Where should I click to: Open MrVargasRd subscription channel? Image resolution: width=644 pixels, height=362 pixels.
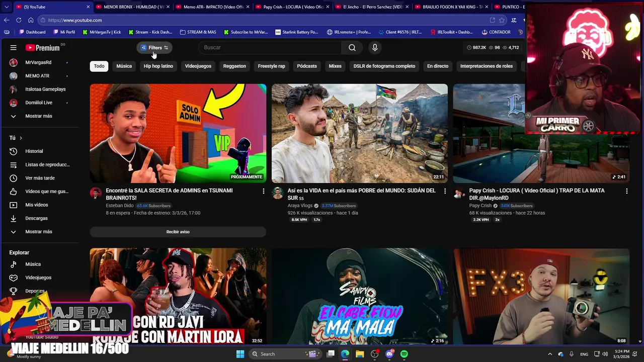pos(39,62)
